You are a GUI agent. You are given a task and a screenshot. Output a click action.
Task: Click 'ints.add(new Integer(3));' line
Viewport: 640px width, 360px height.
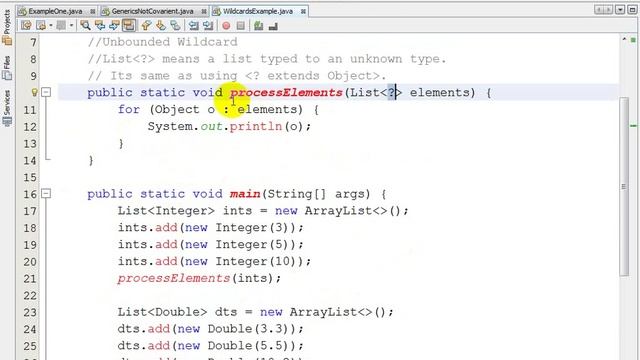211,228
